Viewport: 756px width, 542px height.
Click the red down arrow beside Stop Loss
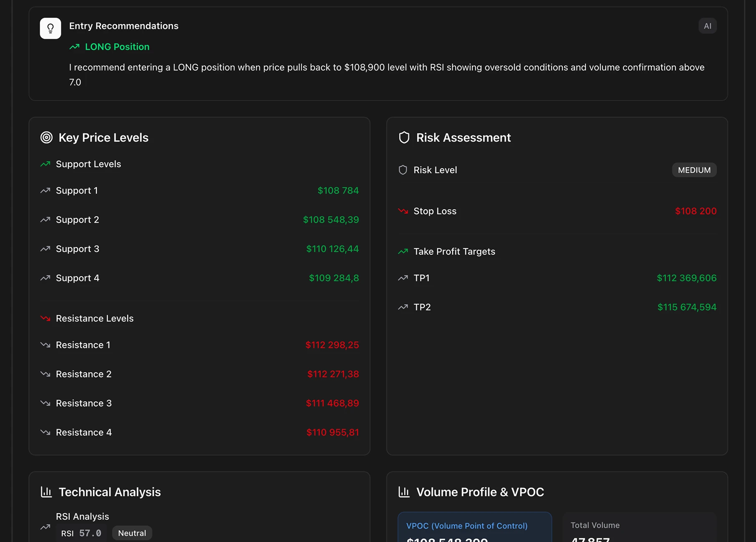pos(403,211)
